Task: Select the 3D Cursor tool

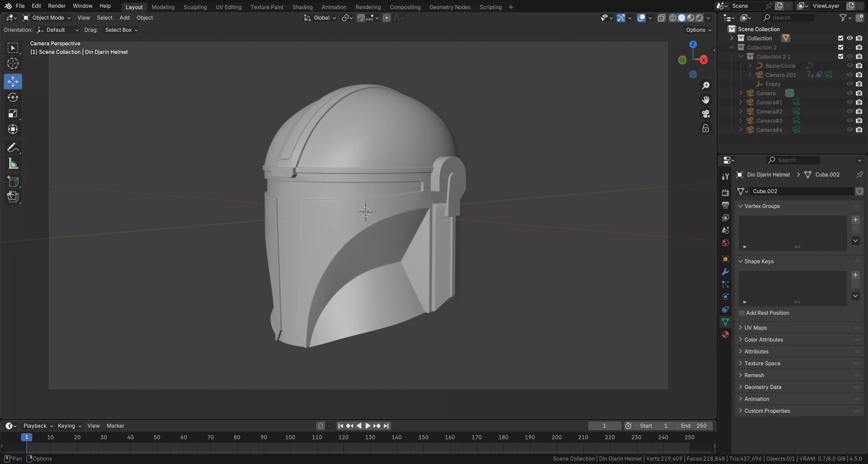Action: [13, 64]
